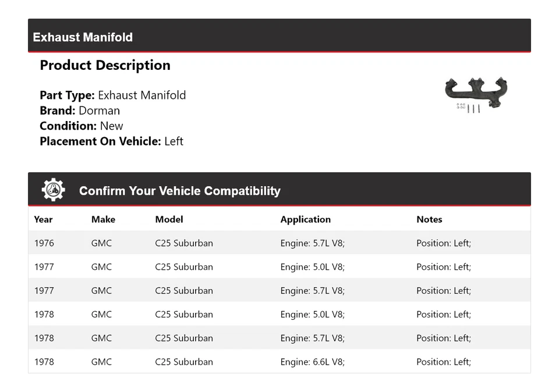This screenshot has width=559, height=392.
Task: Select the 1976 GMC C25 Suburban row
Action: click(279, 243)
